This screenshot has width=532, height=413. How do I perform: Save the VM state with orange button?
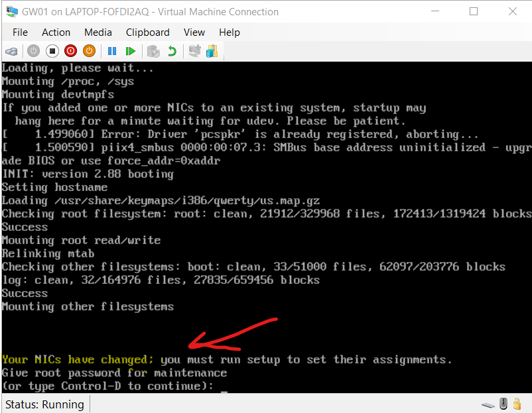click(x=90, y=51)
